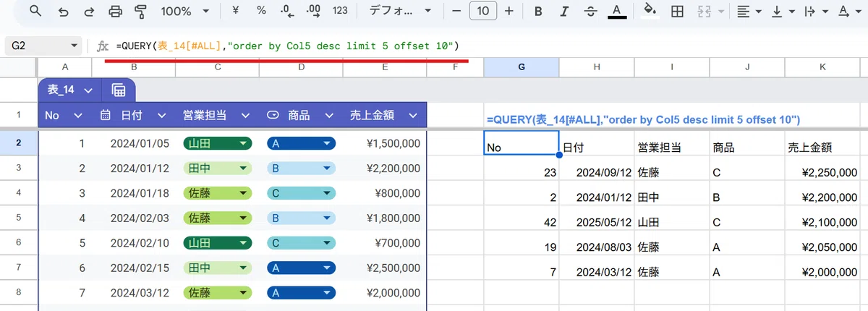This screenshot has width=868, height=311.
Task: Select cell with date 2024/01/05
Action: 134,143
